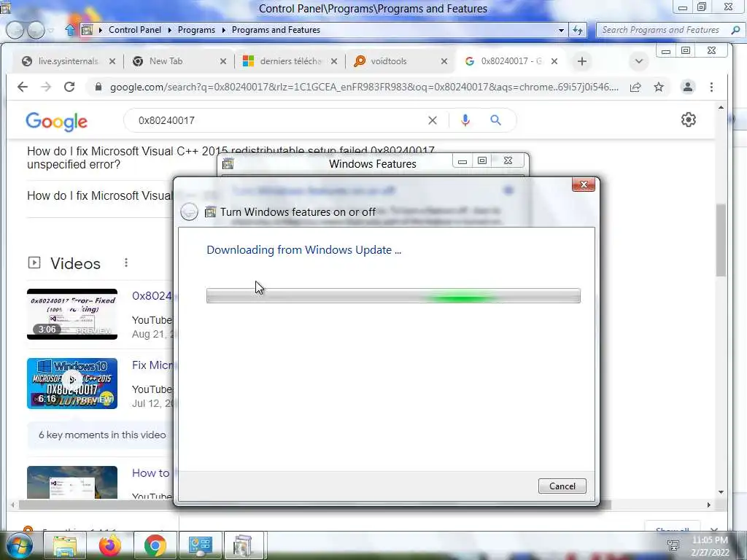
Task: Click Programs breadcrumb in Explorer
Action: 196,29
